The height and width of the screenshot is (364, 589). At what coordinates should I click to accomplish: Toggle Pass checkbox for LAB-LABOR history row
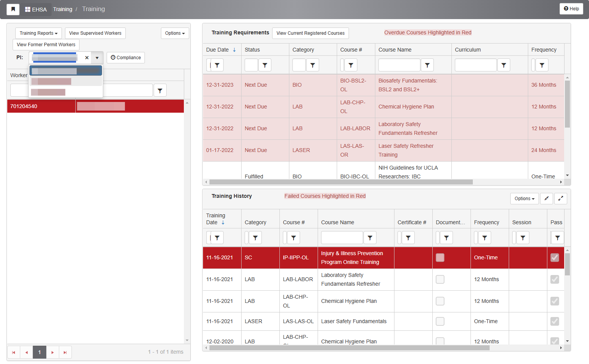coord(555,279)
